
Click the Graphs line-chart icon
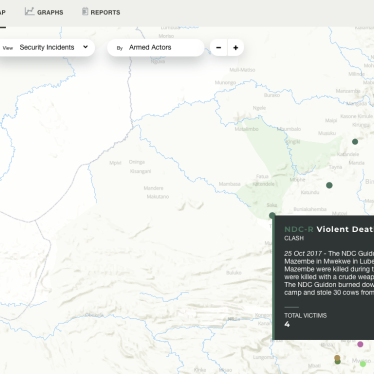(x=29, y=11)
